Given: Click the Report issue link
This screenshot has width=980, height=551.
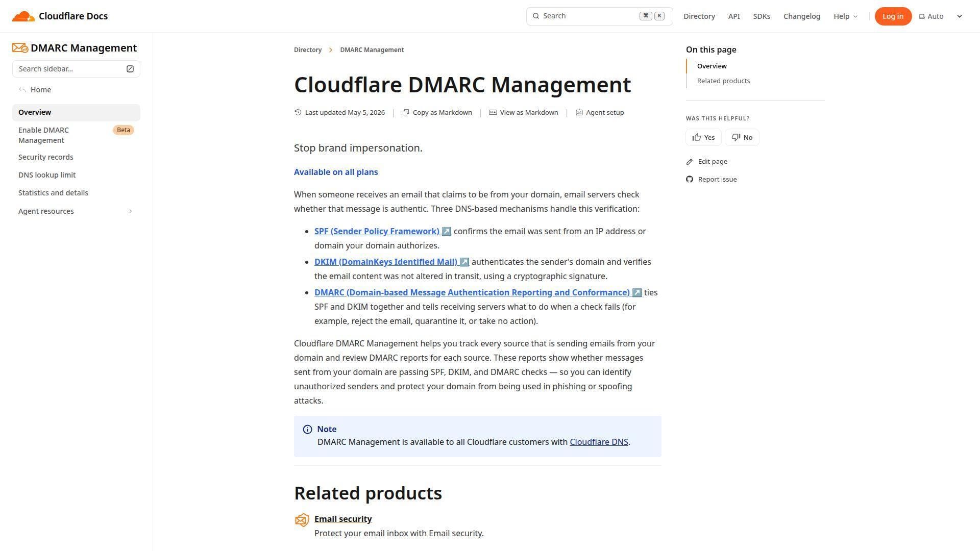Looking at the screenshot, I should pyautogui.click(x=712, y=180).
